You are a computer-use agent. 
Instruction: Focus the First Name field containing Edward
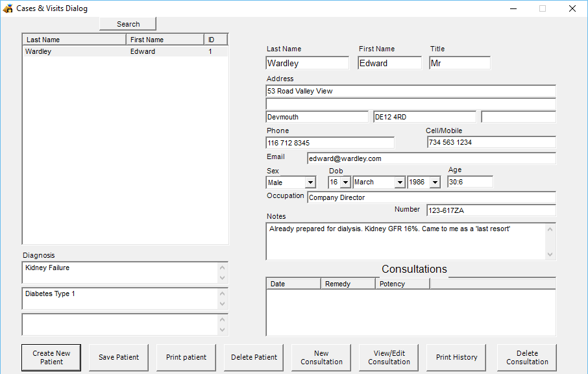point(389,63)
